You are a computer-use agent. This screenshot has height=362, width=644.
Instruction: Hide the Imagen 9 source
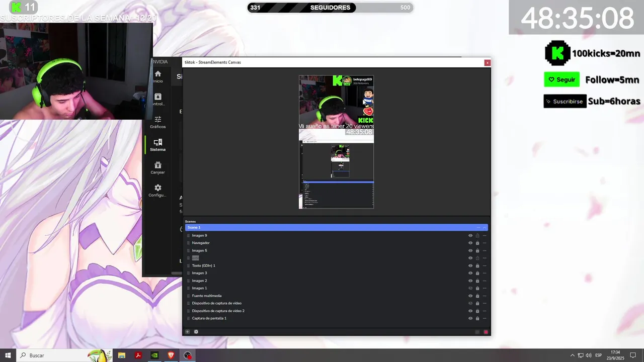coord(470,235)
